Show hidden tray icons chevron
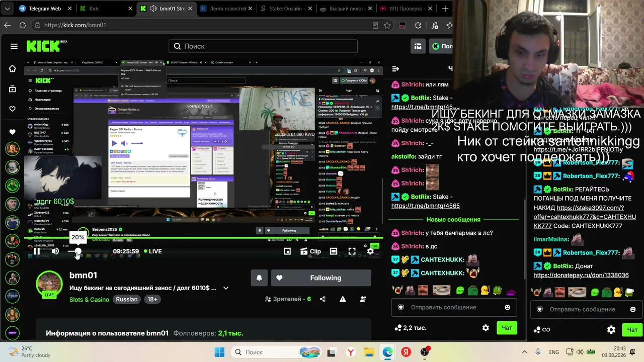 pos(524,352)
